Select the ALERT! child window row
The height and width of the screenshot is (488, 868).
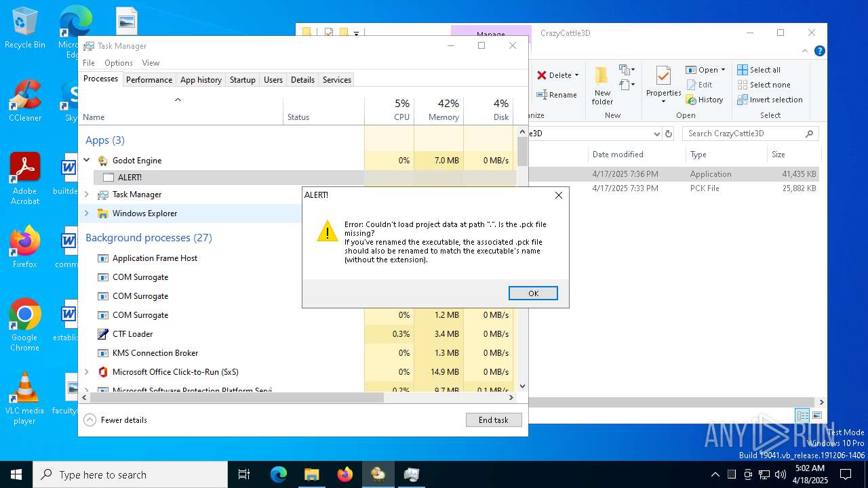tap(229, 178)
